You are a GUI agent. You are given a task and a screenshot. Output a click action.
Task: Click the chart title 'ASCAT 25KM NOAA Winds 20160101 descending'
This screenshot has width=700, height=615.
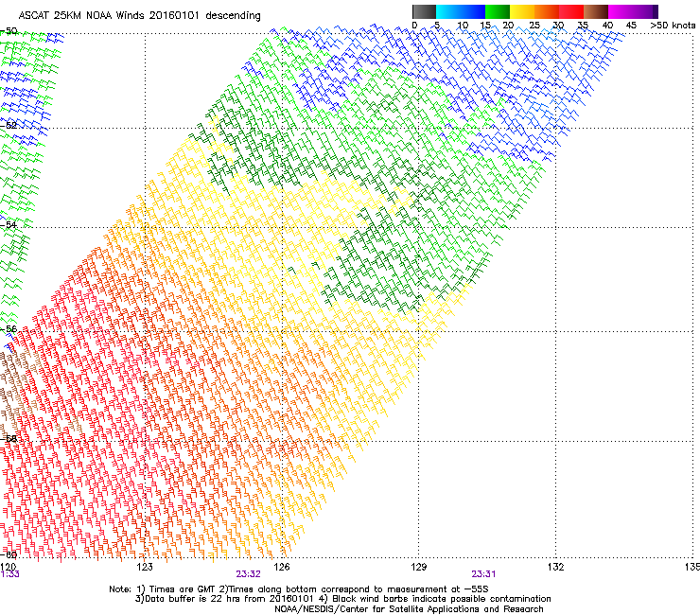coord(139,16)
